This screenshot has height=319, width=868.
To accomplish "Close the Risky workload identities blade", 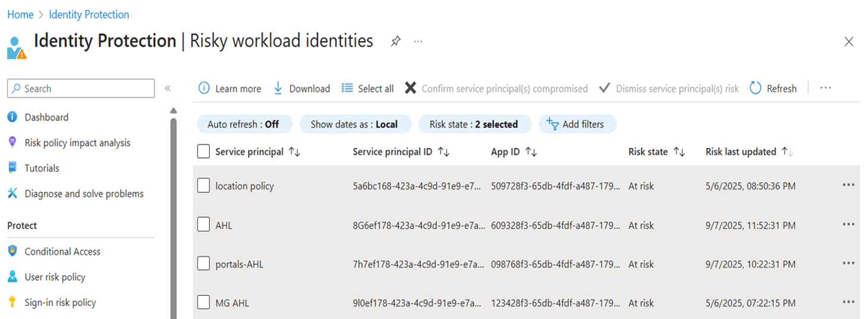I will click(849, 42).
